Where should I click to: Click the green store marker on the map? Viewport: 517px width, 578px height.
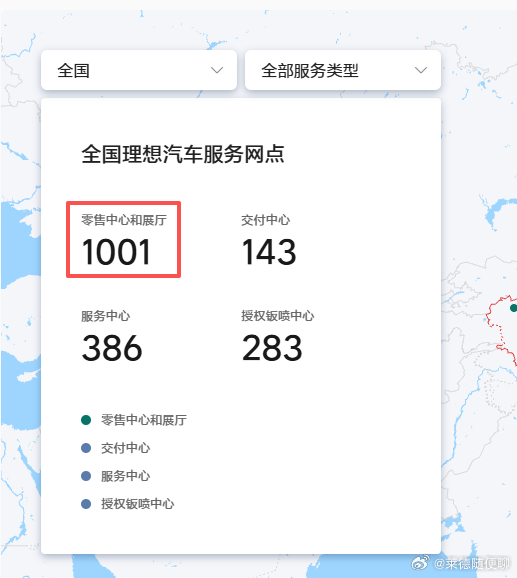[x=514, y=308]
